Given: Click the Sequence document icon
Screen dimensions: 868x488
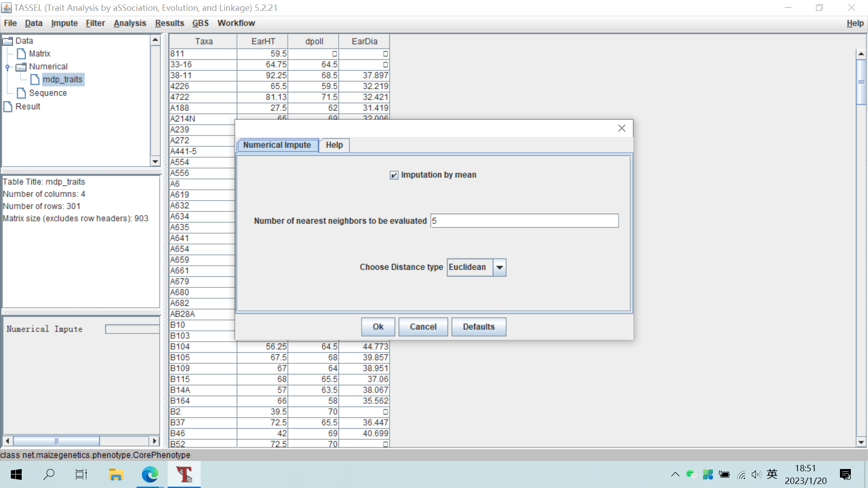Looking at the screenshot, I should 21,93.
